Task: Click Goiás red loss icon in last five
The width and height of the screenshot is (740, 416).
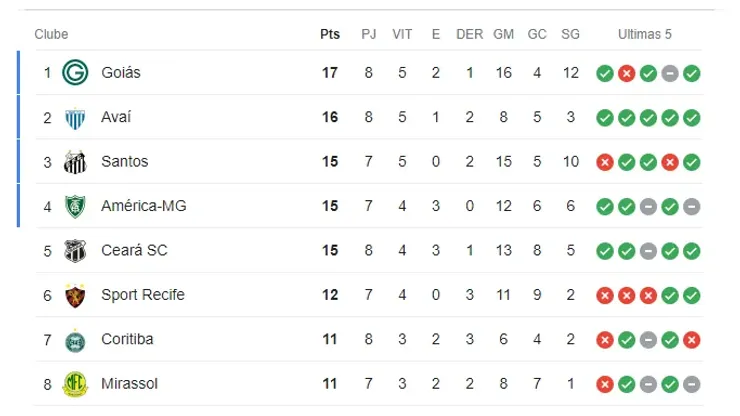Action: 626,73
